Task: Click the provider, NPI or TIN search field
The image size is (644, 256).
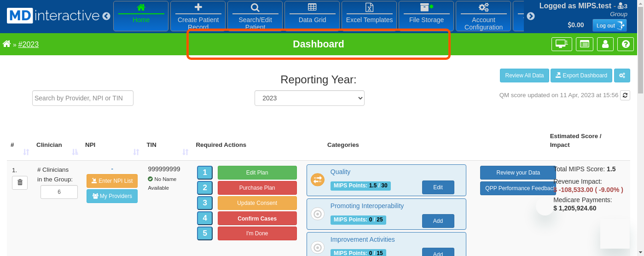Action: (x=83, y=98)
